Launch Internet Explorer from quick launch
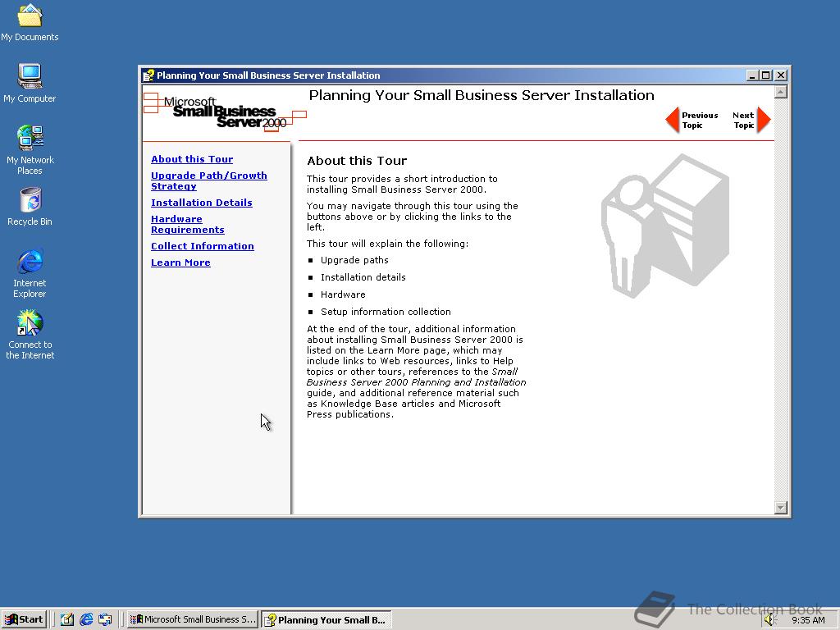Screen dimensions: 840x630 click(x=86, y=619)
